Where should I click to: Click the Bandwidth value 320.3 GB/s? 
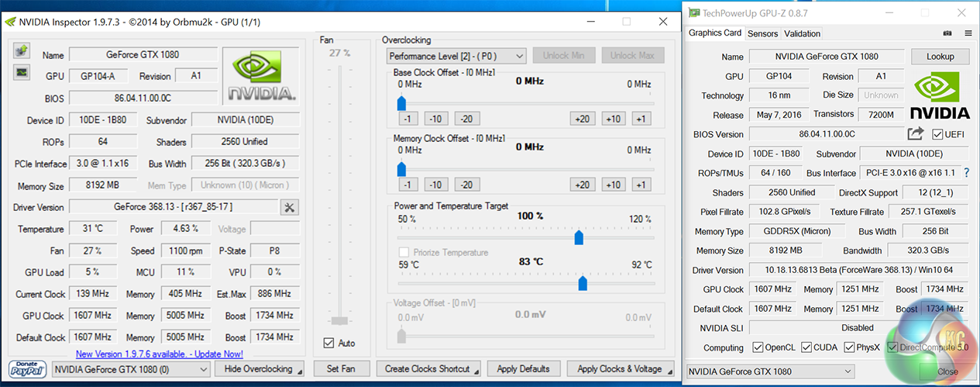pos(927,251)
